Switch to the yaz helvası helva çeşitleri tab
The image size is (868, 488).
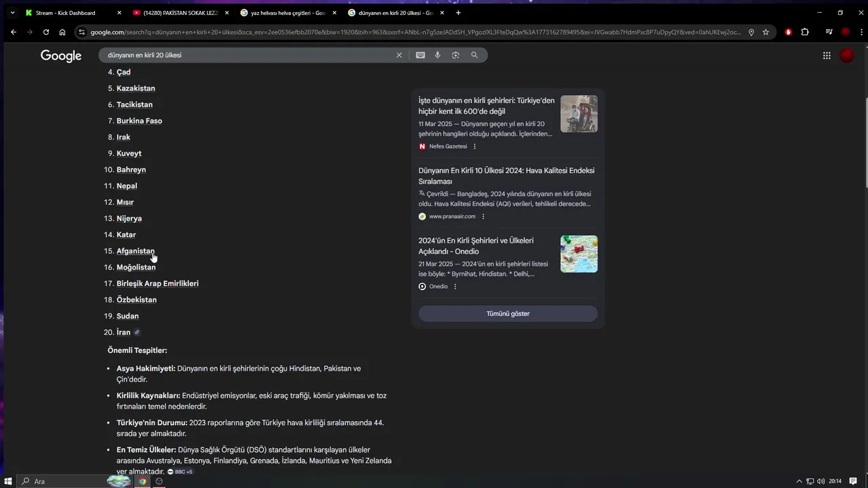[x=288, y=13]
